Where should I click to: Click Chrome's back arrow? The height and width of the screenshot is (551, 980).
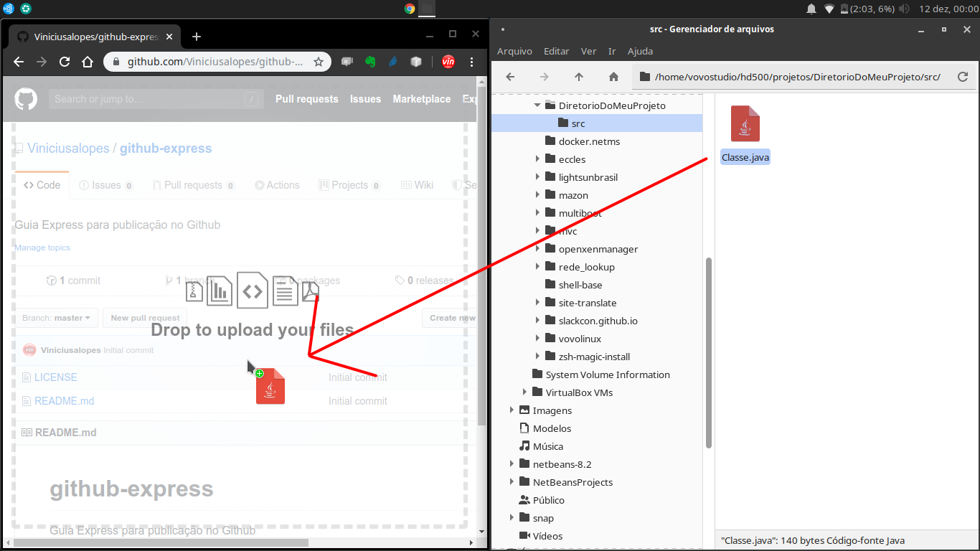tap(19, 62)
